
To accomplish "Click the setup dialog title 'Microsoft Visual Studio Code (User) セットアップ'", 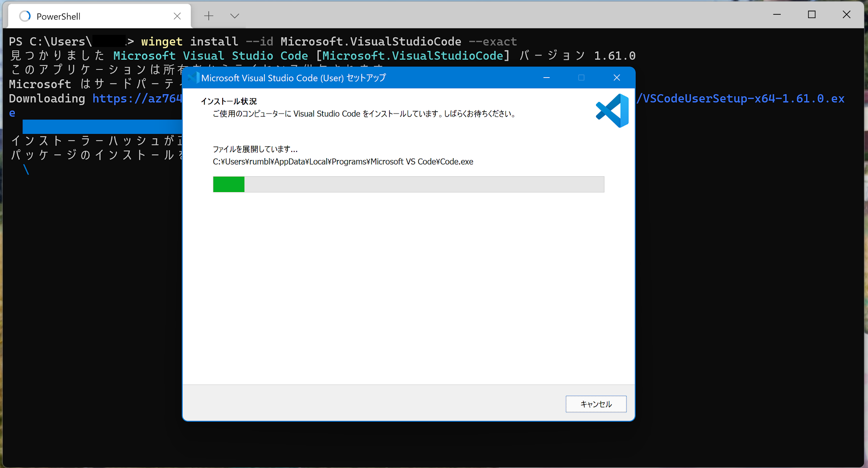I will 294,78.
